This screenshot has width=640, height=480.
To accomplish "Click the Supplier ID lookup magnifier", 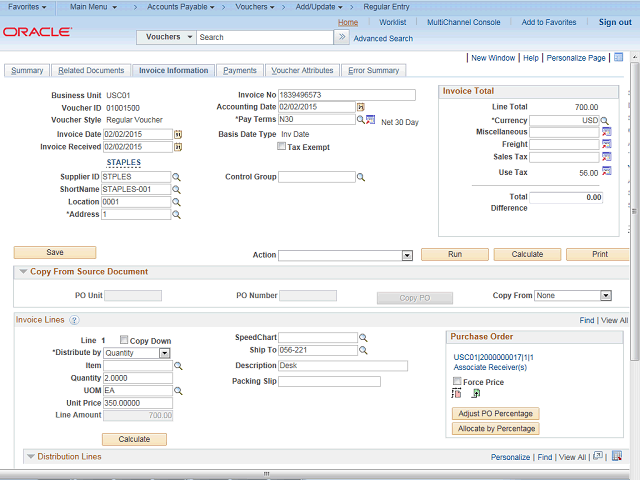I will pyautogui.click(x=177, y=177).
